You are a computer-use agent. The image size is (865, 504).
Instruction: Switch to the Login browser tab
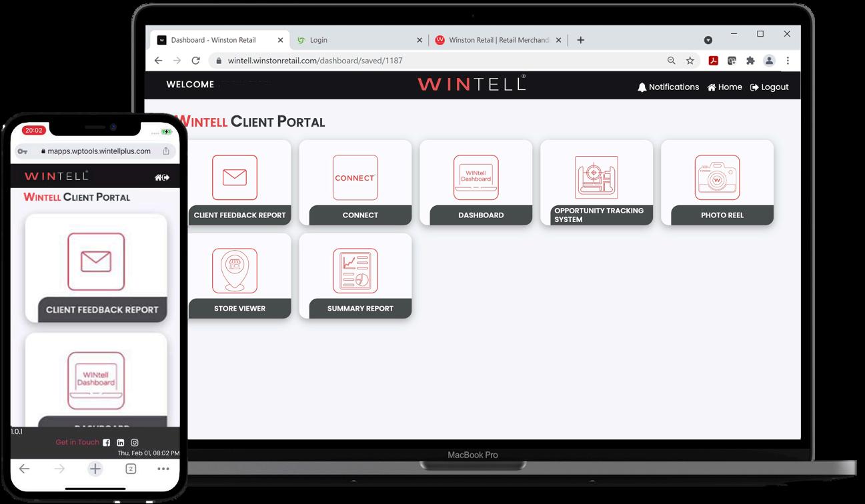(359, 40)
